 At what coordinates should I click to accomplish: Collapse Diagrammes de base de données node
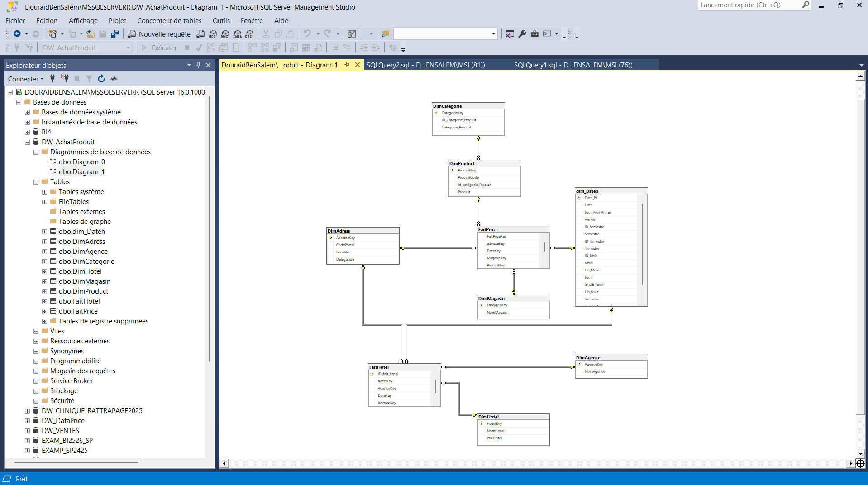click(x=36, y=152)
